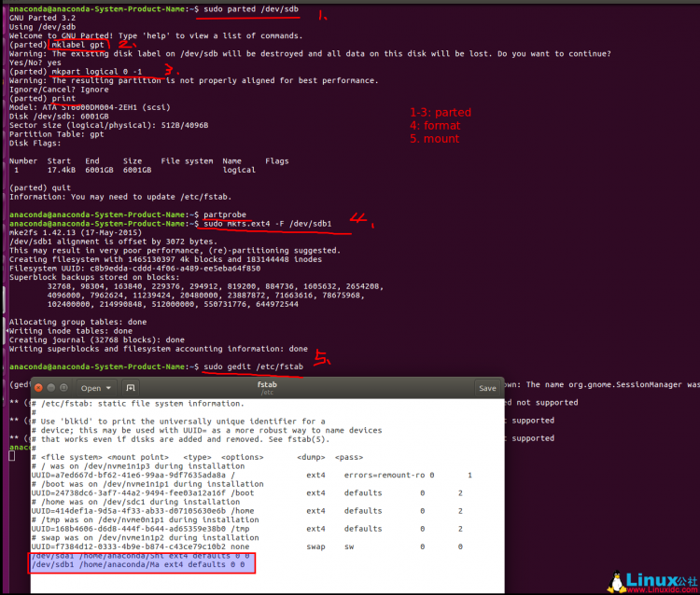Click 'Information: You may need to update /etc/fstab.'
Screen dimensions: 700x595
[x=120, y=197]
